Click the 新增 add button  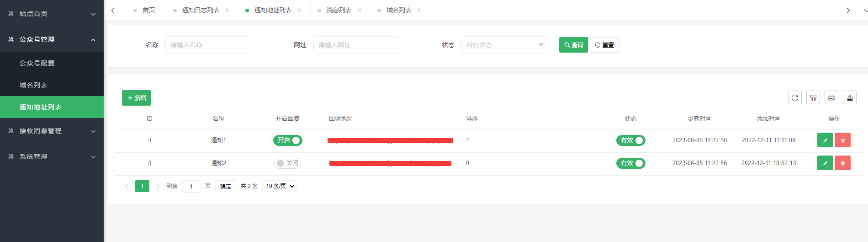coord(136,98)
